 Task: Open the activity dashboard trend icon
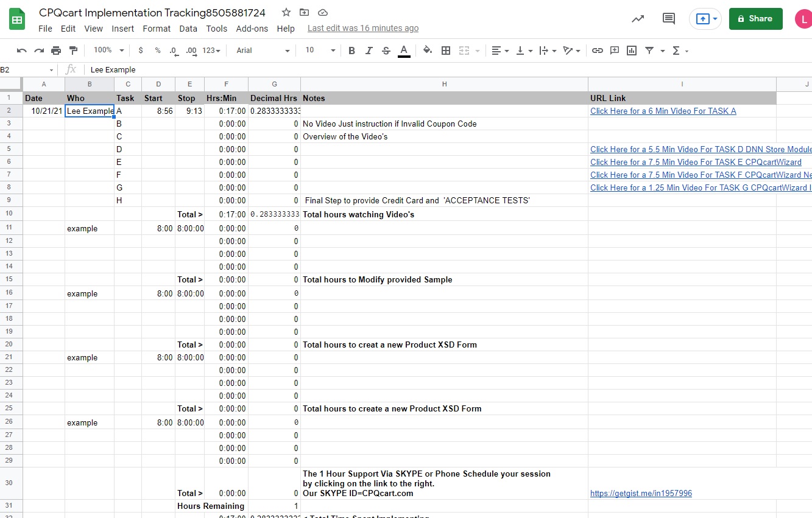[x=638, y=19]
